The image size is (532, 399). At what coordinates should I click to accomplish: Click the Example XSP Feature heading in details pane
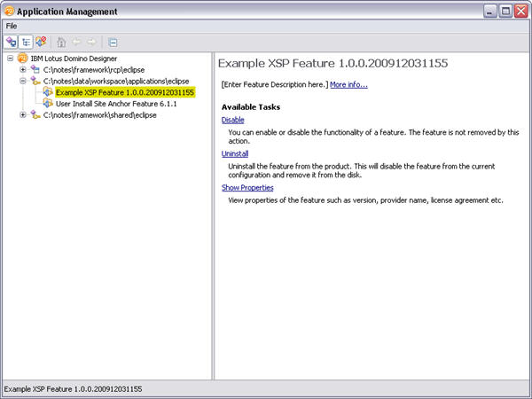point(332,63)
